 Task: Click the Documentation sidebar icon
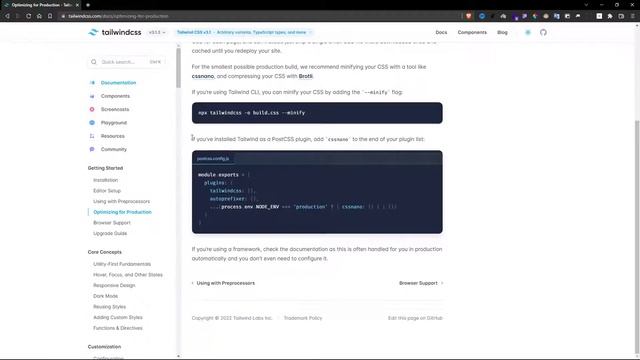92,83
